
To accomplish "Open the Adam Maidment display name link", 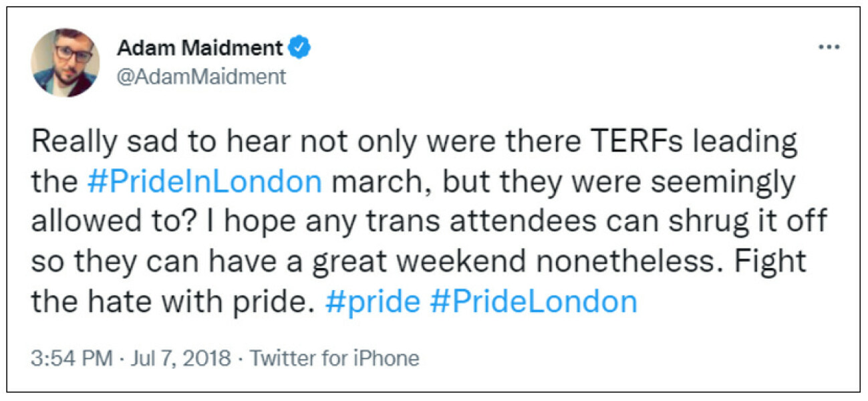I will [200, 48].
